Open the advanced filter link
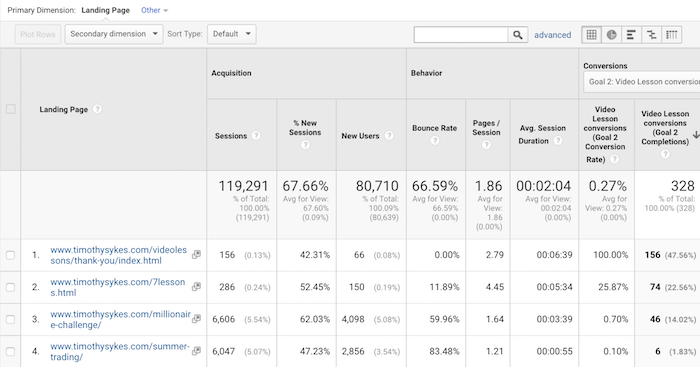Viewport: 700px width, 367px height. (x=552, y=35)
